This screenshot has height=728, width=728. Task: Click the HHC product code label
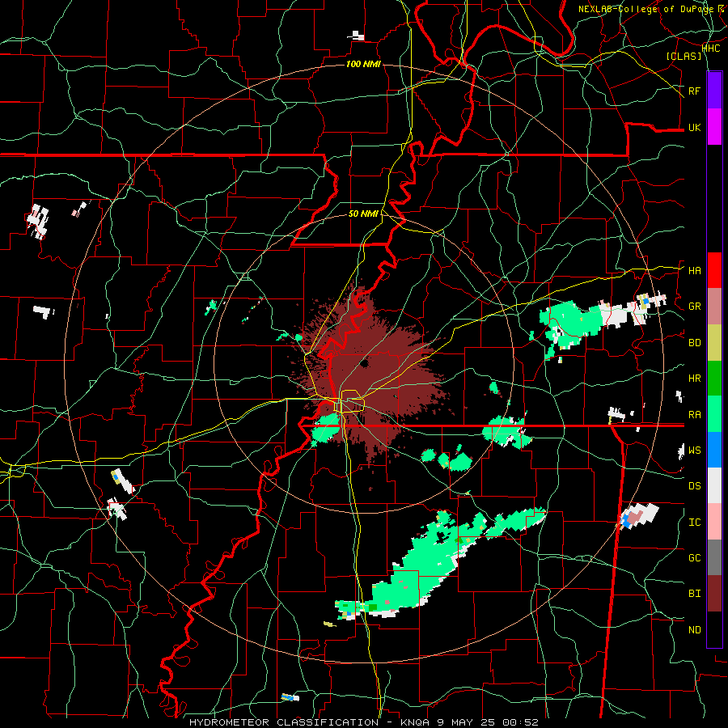711,48
